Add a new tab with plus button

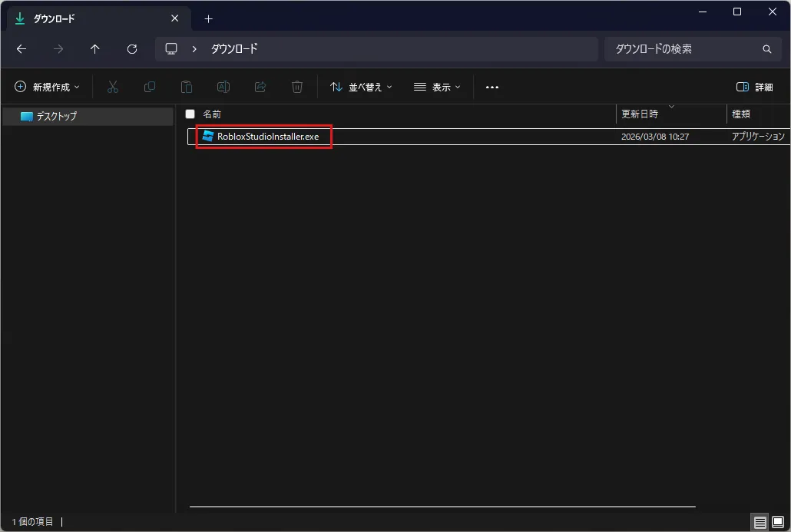[x=208, y=19]
